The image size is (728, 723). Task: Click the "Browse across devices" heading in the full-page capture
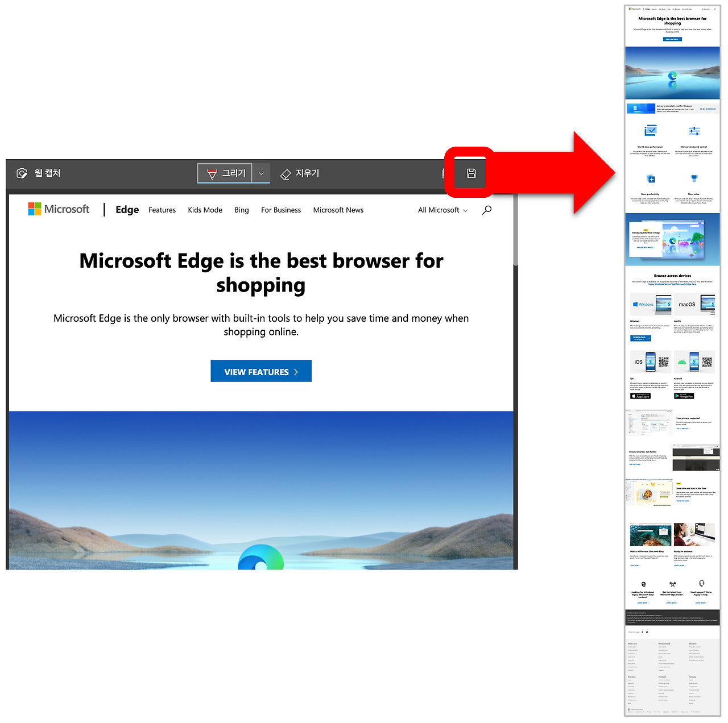(x=672, y=276)
